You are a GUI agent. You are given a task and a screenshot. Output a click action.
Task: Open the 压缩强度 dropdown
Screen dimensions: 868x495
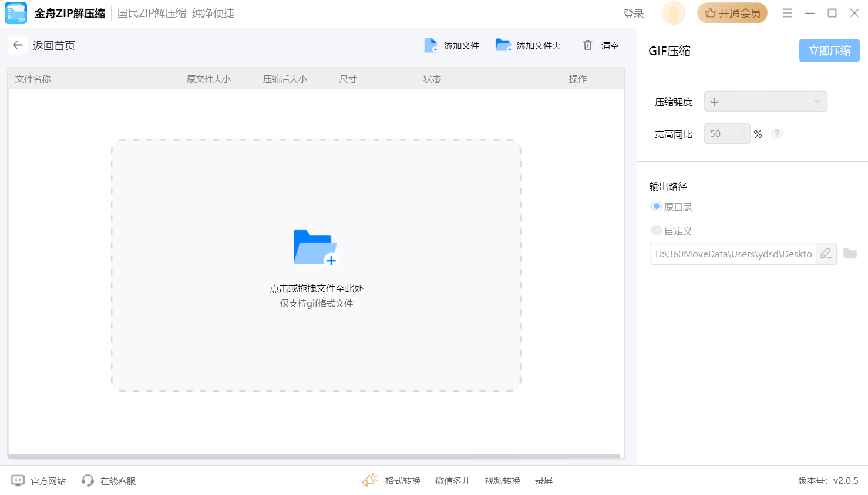(765, 101)
